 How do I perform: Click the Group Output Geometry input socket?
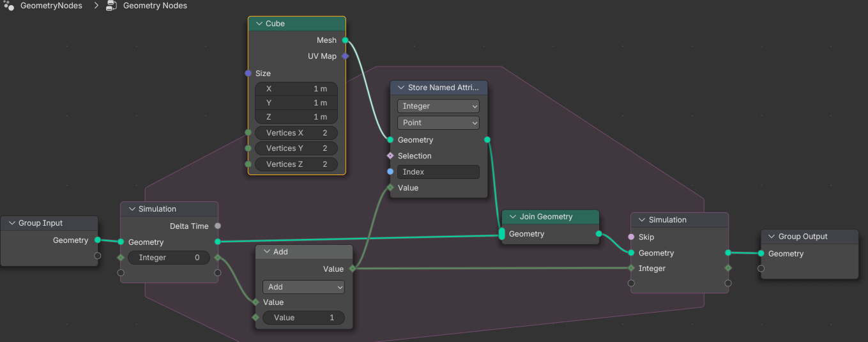pos(761,254)
